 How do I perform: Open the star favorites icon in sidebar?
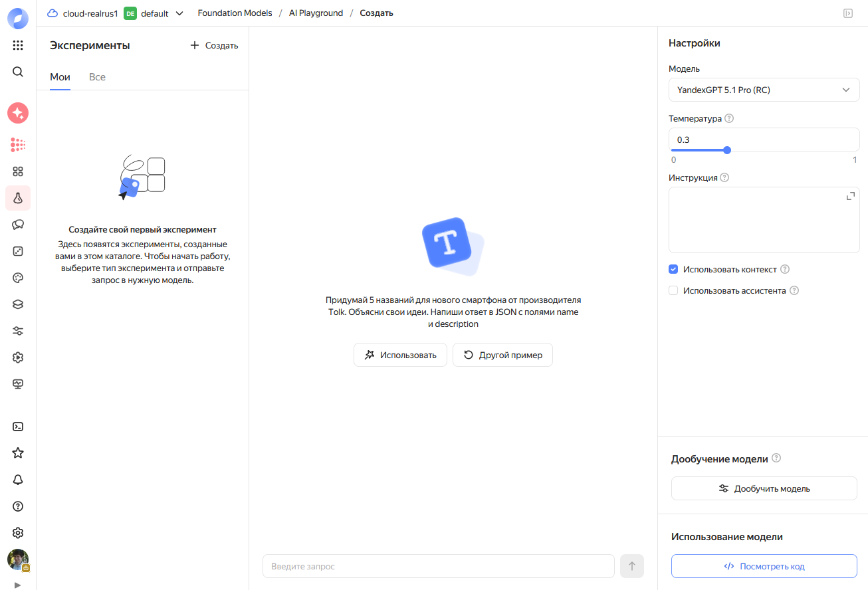tap(18, 453)
